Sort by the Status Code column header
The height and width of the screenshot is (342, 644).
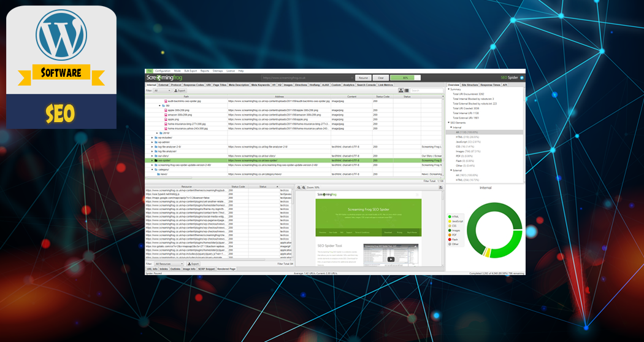click(x=383, y=96)
